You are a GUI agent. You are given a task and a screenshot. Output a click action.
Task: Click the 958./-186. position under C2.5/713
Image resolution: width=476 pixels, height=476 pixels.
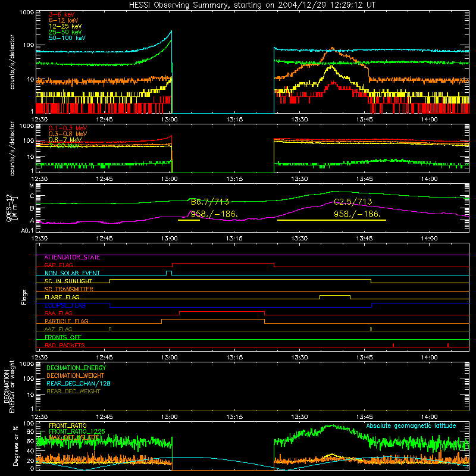coord(357,214)
